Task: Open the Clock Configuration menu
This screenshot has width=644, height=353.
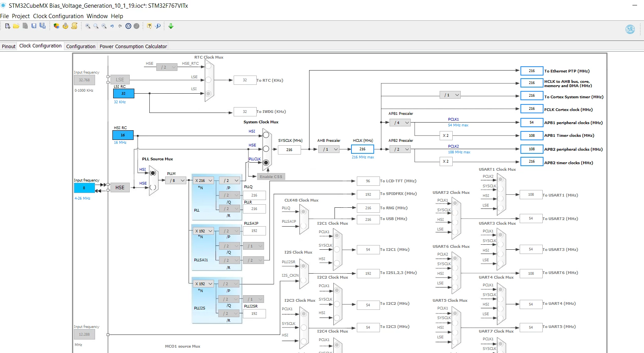Action: pos(58,16)
